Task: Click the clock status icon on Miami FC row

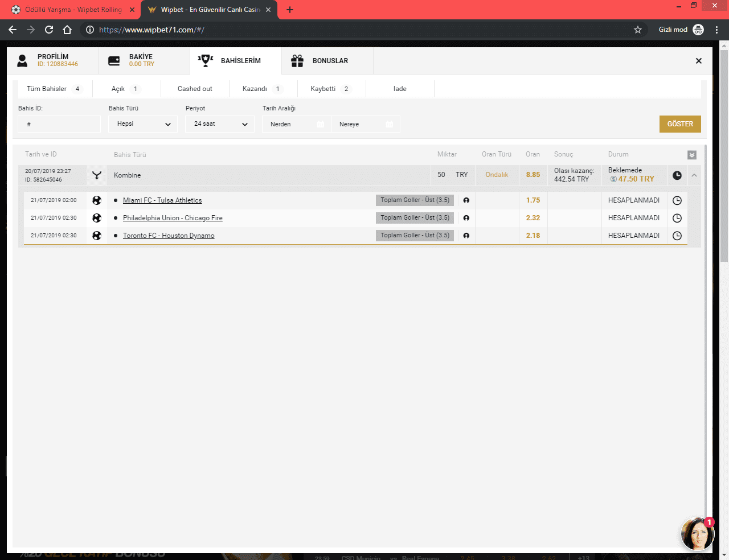Action: [x=677, y=200]
